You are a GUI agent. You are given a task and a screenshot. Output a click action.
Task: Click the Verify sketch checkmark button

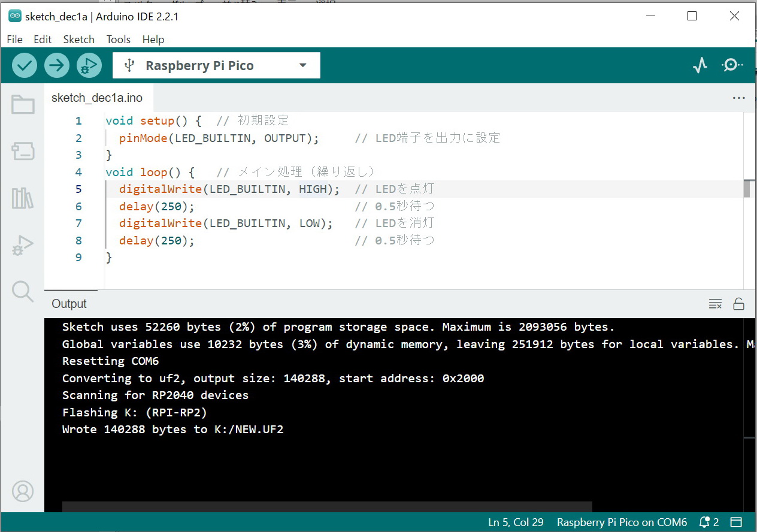click(x=25, y=65)
